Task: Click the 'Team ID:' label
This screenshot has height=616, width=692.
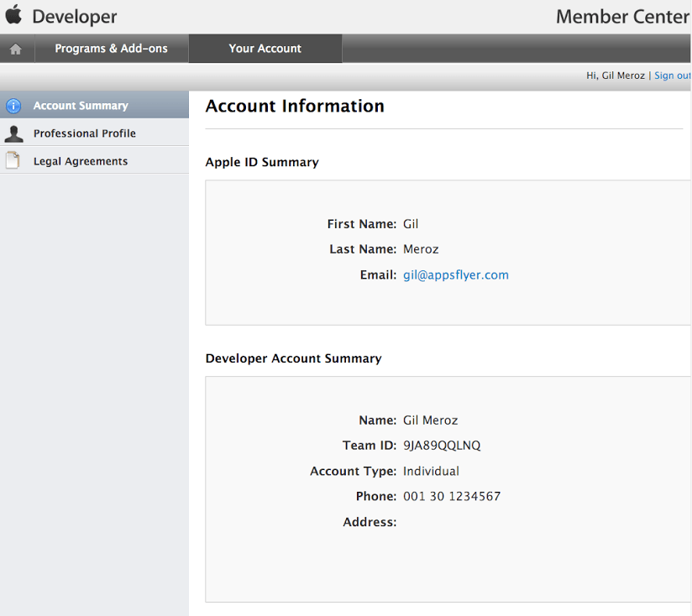Action: pyautogui.click(x=370, y=446)
